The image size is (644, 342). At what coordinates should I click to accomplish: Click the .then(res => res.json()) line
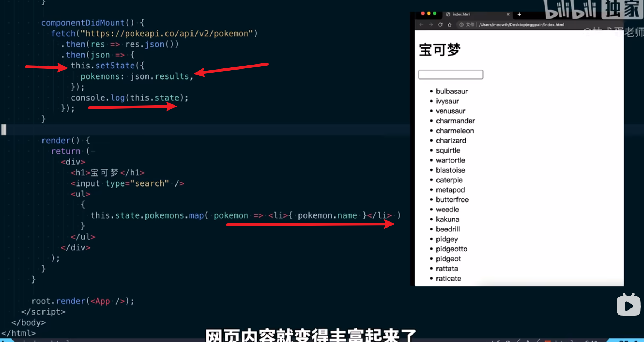coord(119,44)
